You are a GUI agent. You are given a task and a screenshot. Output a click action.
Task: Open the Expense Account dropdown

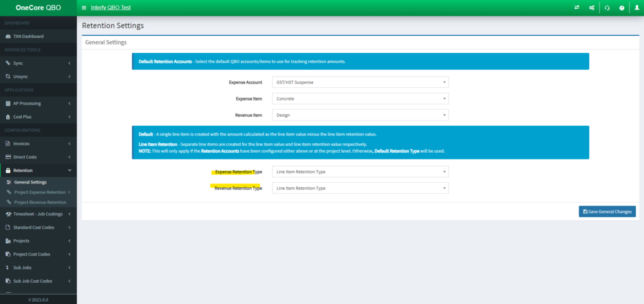coord(360,82)
